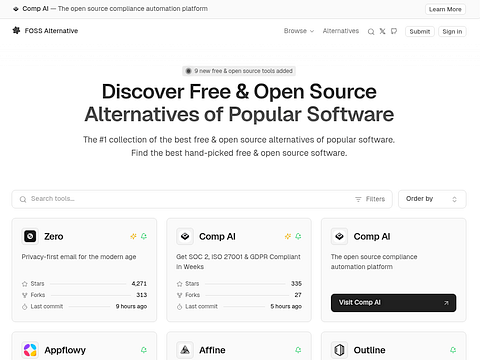Open the Order by dropdown
Screen dimensions: 480x360
coord(432,199)
